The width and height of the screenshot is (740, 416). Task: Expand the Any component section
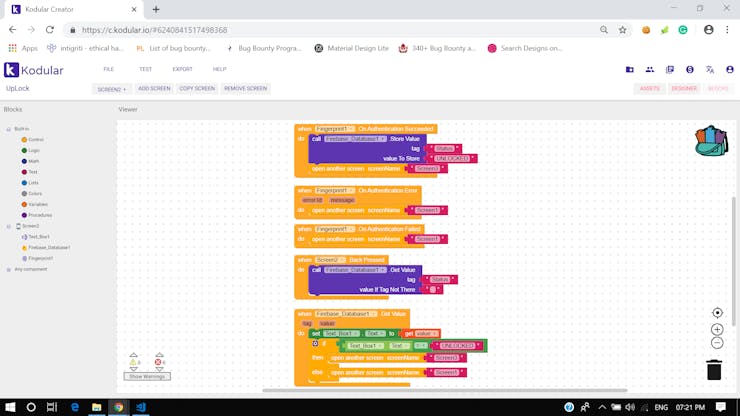click(x=8, y=270)
